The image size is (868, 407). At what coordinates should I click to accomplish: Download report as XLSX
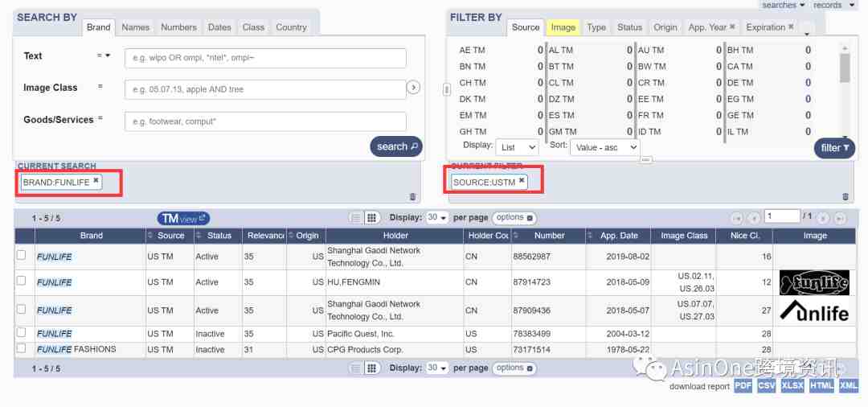point(792,386)
